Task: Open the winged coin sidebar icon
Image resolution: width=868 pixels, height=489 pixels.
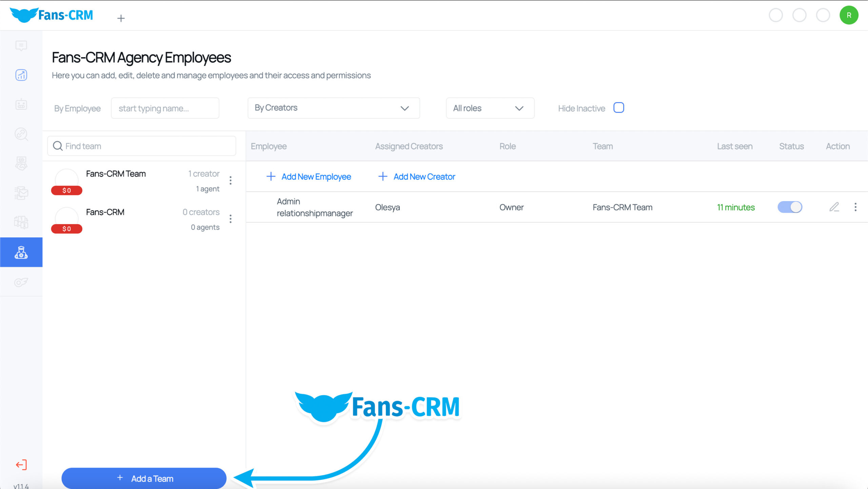Action: 21,282
